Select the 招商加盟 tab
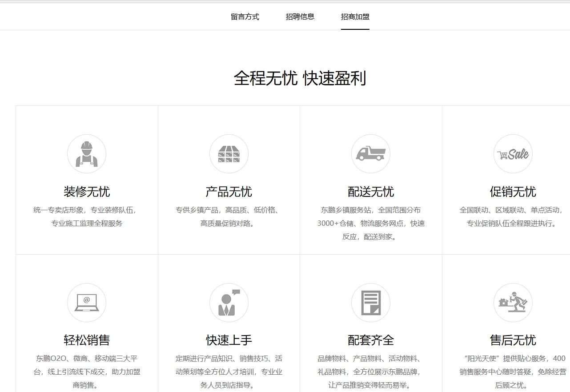Screen dimensions: 570x392 click(355, 16)
